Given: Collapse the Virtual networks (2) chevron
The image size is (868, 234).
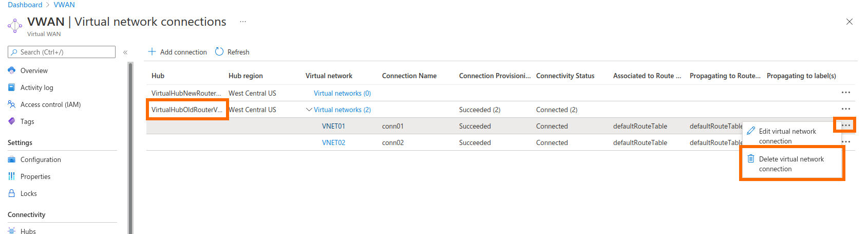Looking at the screenshot, I should click(x=309, y=110).
